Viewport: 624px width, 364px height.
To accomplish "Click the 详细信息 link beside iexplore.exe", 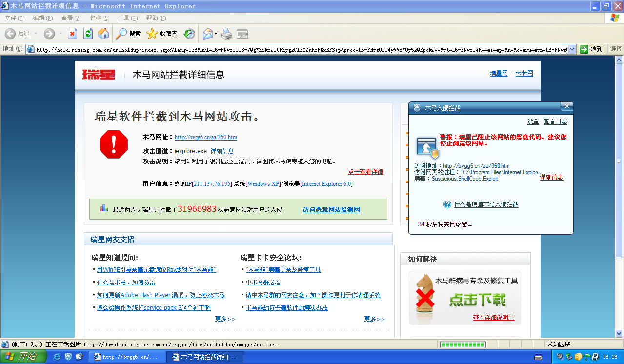I will 222,151.
